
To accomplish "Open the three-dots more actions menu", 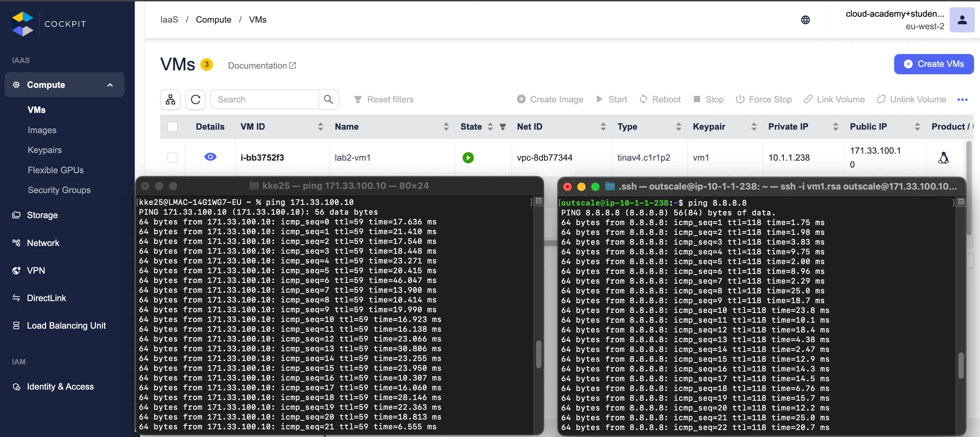I will [x=962, y=100].
